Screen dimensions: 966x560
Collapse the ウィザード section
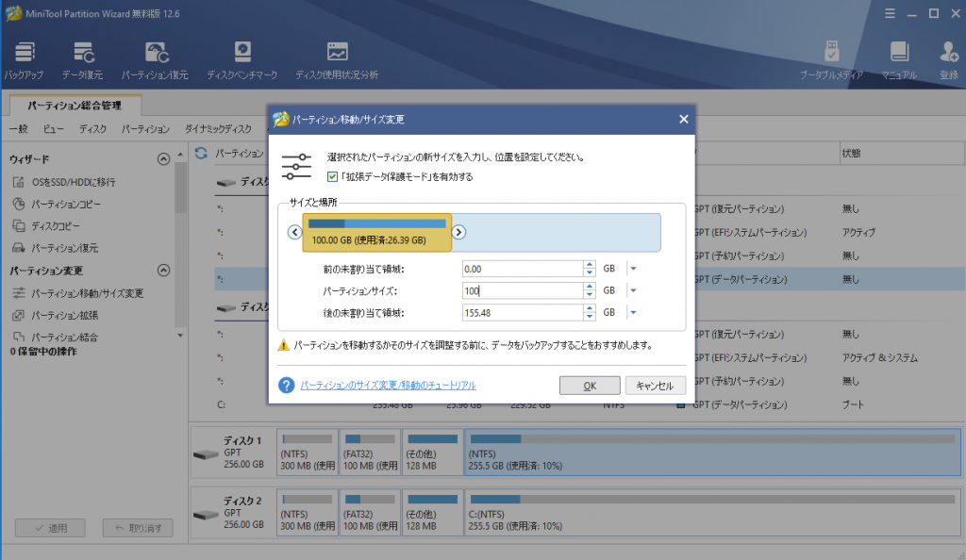tap(163, 159)
